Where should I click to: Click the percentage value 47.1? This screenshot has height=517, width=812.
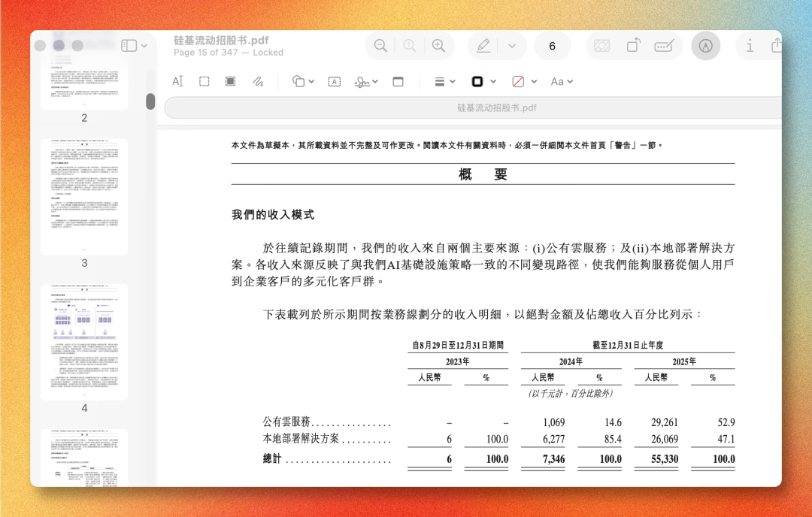pyautogui.click(x=726, y=440)
